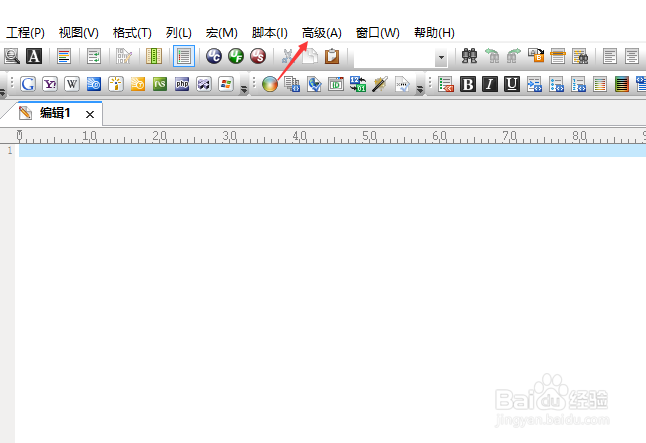
Task: Expand the web search toolbar overflow chevron
Action: [244, 89]
